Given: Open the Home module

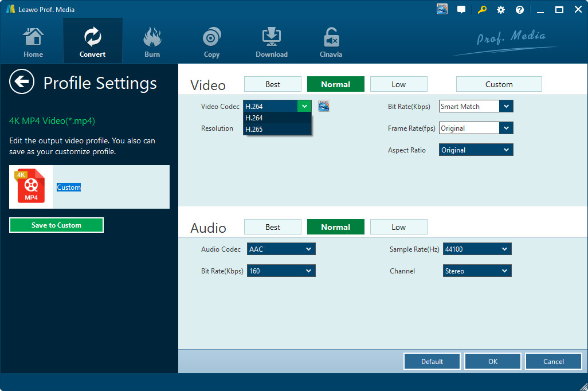Looking at the screenshot, I should click(33, 42).
